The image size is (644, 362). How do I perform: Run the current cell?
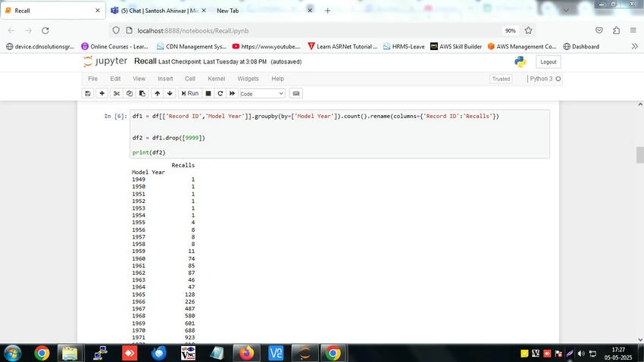(x=190, y=94)
